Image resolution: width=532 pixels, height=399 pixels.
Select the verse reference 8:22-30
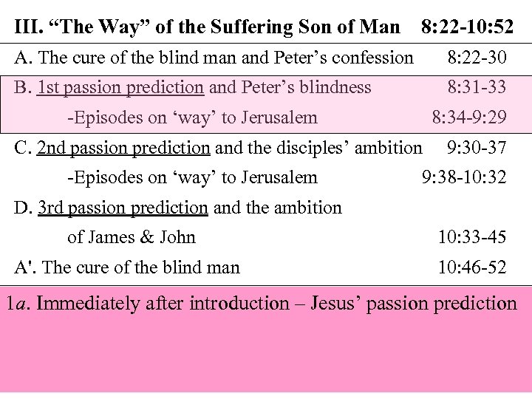coord(477,57)
